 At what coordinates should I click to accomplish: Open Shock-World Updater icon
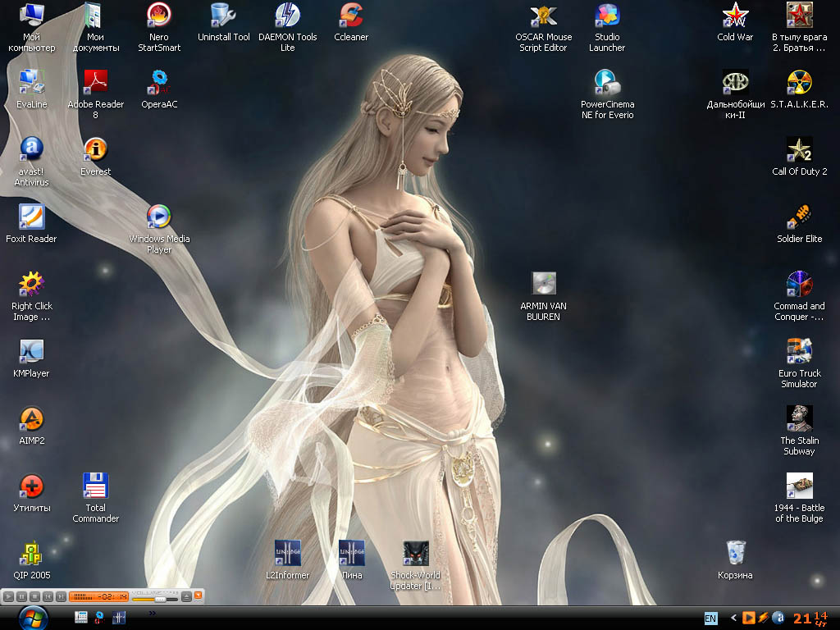(x=415, y=565)
